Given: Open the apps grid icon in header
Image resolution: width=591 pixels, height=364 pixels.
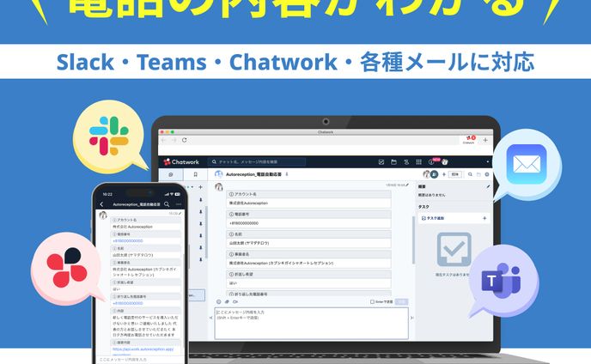Looking at the screenshot, I should pyautogui.click(x=418, y=162).
